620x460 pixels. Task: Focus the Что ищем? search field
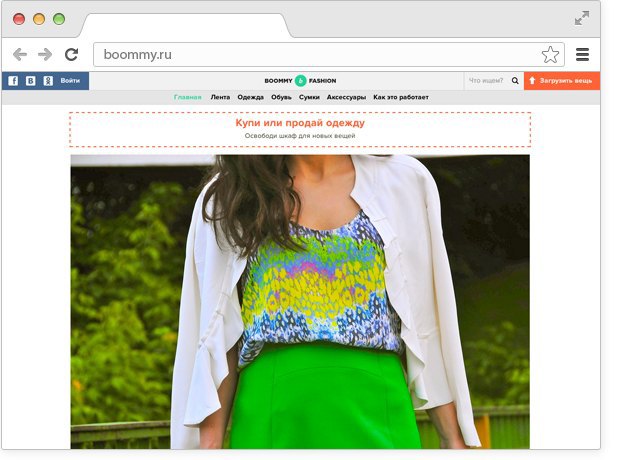coord(486,80)
